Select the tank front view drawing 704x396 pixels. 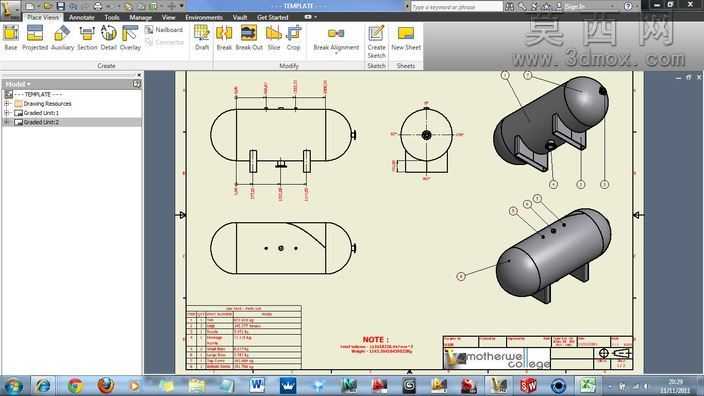click(x=283, y=140)
